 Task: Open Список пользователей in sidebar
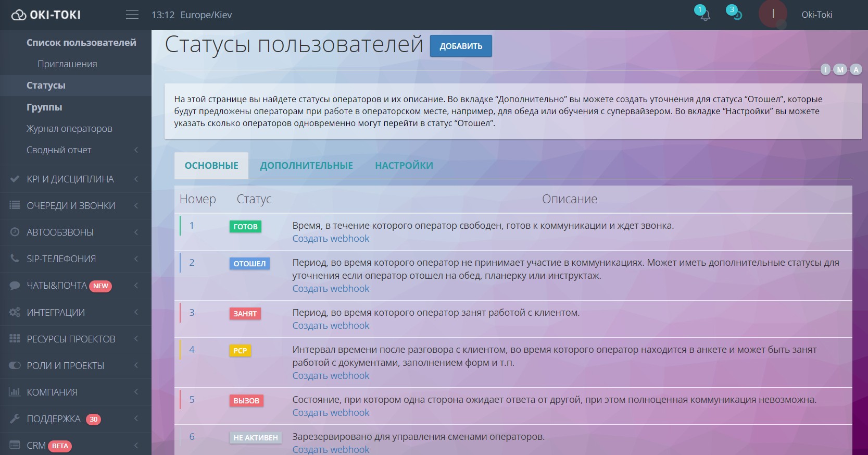pos(81,43)
